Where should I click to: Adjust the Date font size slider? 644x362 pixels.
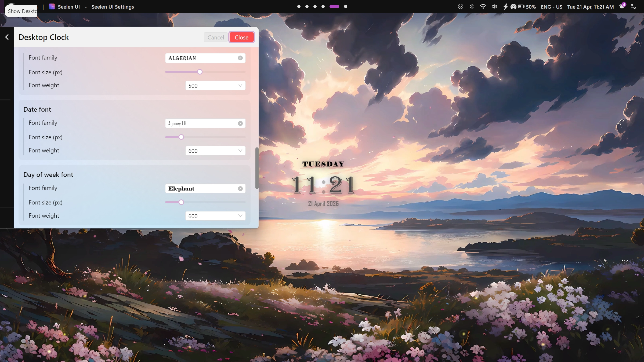[181, 137]
